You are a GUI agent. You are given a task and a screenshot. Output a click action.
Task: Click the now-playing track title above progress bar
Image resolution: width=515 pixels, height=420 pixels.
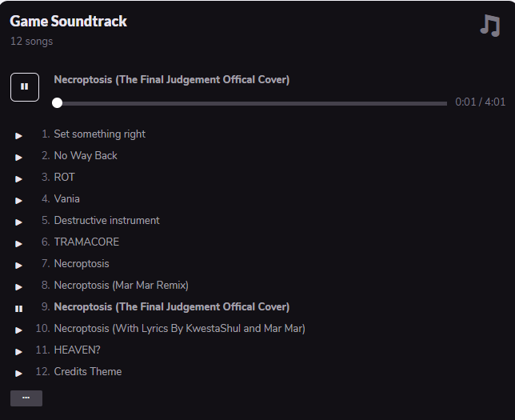coord(171,79)
